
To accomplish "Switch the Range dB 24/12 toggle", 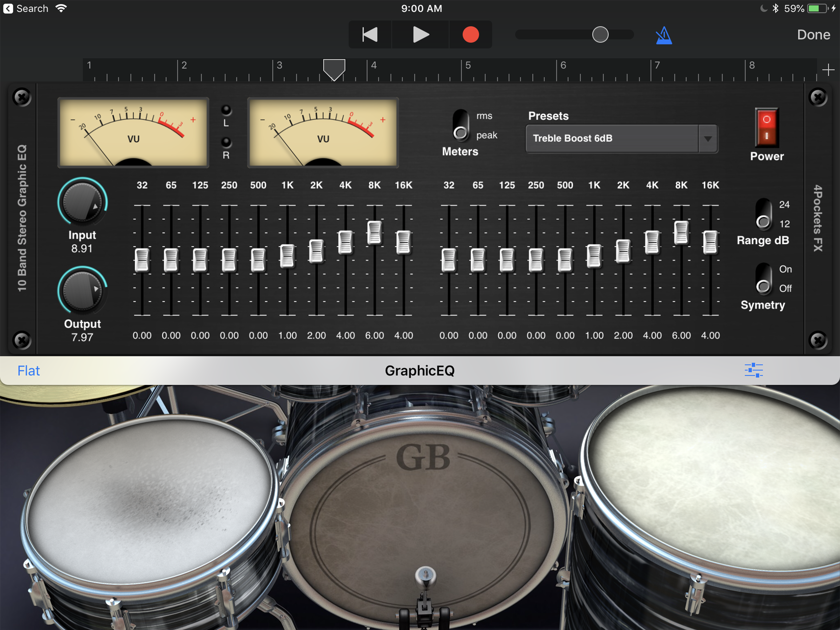I will pyautogui.click(x=763, y=213).
